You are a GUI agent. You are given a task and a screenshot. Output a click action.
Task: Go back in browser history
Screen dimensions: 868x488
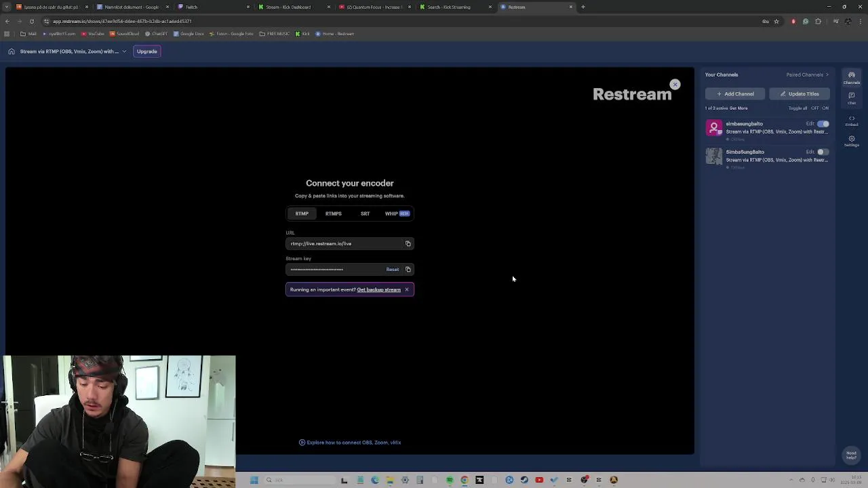click(7, 21)
